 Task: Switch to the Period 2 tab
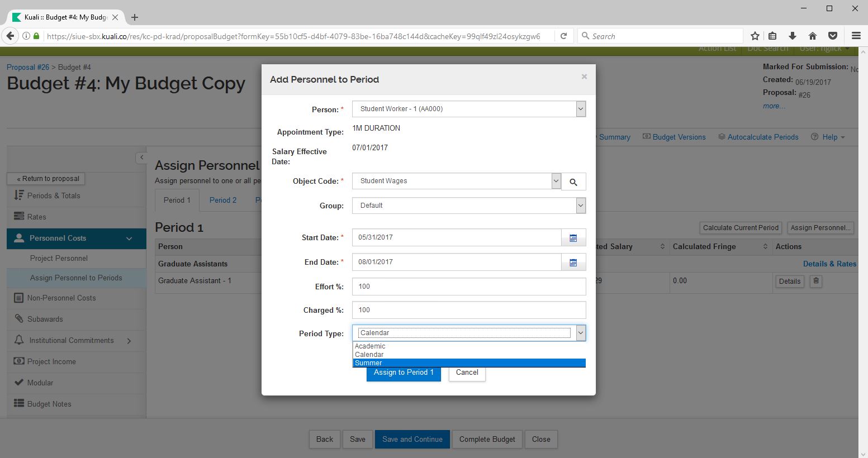pyautogui.click(x=222, y=200)
